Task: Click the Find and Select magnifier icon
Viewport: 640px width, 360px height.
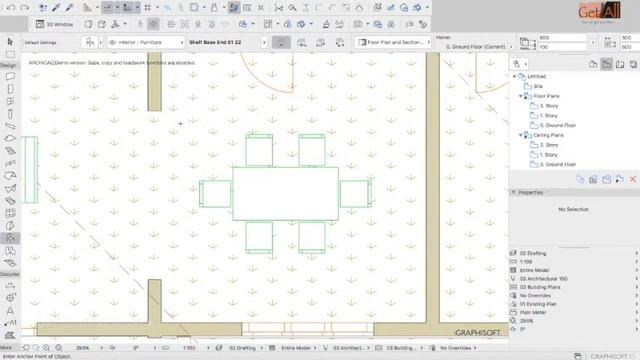Action: [292, 7]
